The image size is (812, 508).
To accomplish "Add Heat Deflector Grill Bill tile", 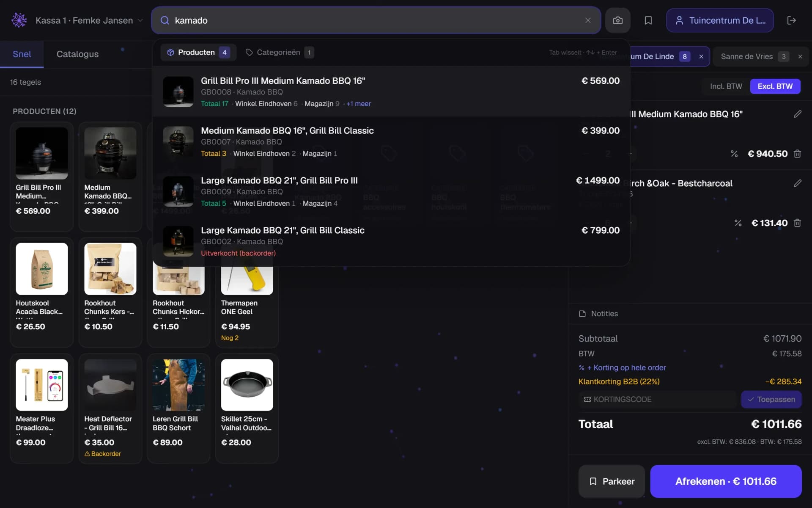I will click(110, 409).
